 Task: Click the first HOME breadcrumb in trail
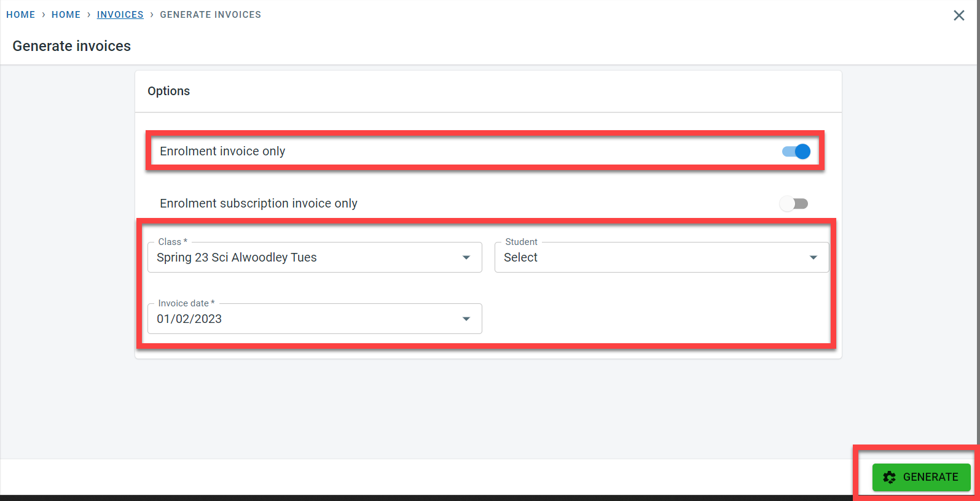click(20, 15)
